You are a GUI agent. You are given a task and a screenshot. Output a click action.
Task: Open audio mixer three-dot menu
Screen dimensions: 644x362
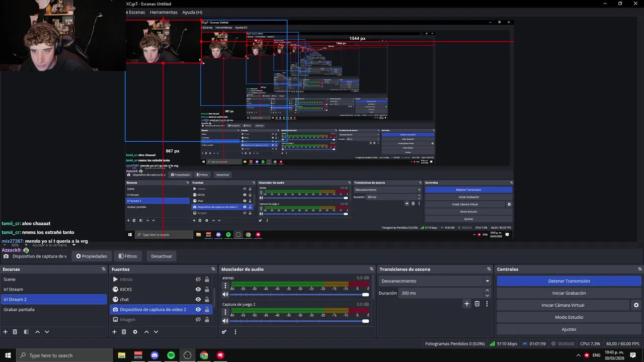[235, 332]
